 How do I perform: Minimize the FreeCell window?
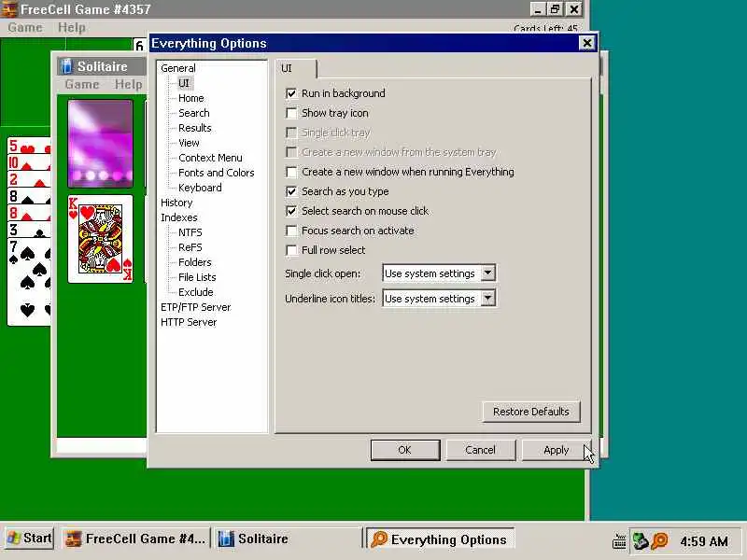click(x=538, y=9)
